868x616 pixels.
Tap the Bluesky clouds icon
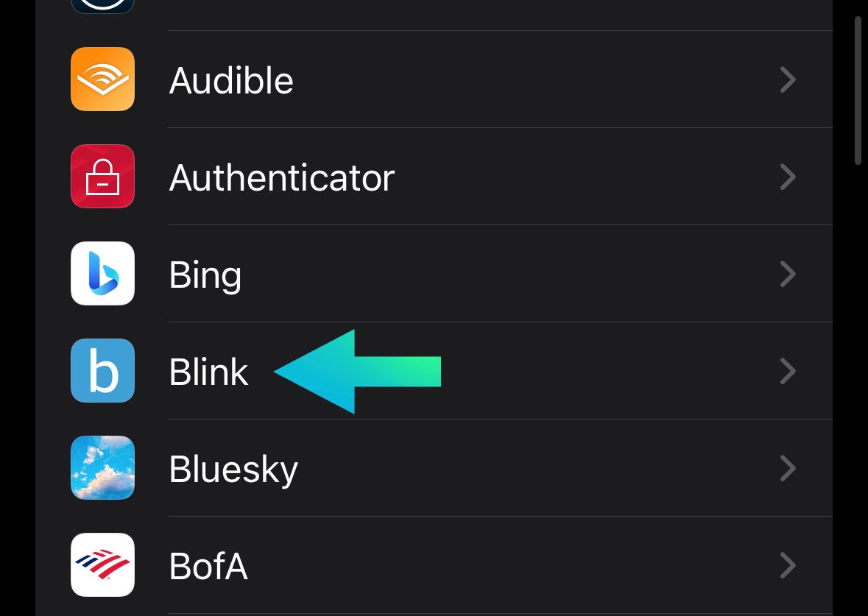tap(102, 468)
